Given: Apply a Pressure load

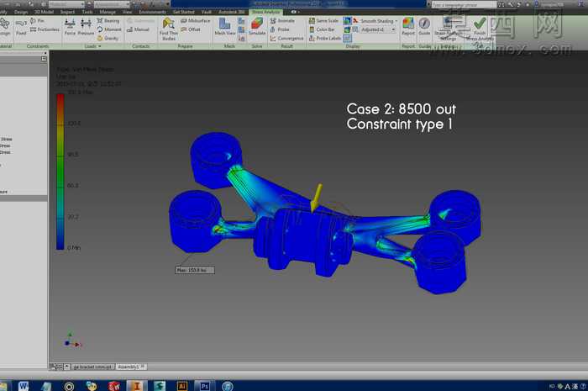Looking at the screenshot, I should [x=86, y=28].
